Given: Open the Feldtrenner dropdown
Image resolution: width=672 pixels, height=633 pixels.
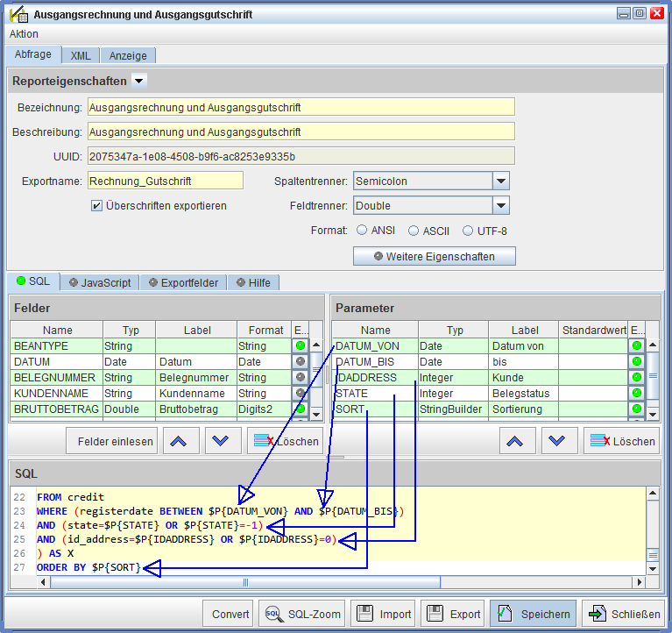Looking at the screenshot, I should 500,206.
